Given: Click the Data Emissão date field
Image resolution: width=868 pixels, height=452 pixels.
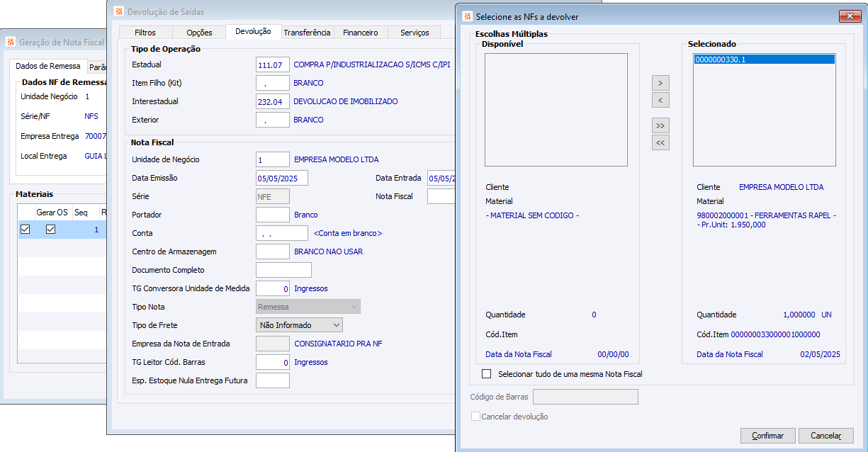Looking at the screenshot, I should (281, 178).
